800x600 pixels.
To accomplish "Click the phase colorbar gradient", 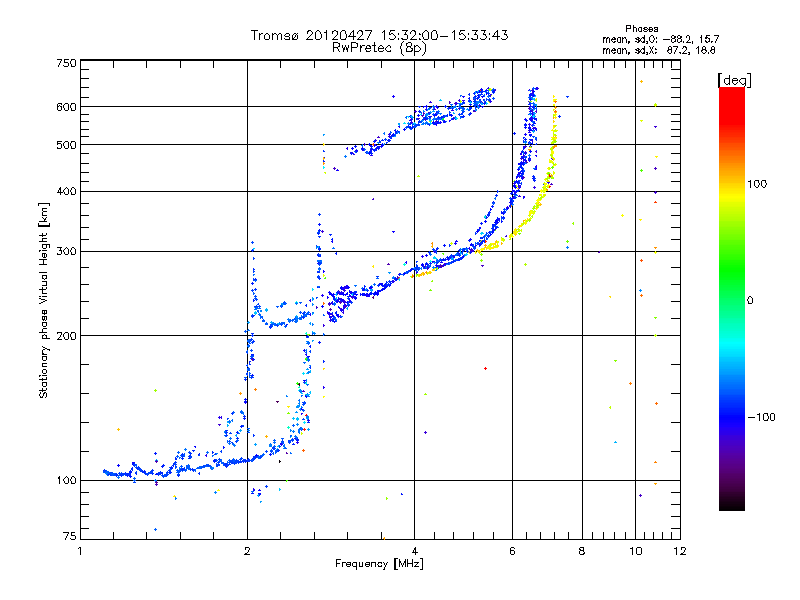I will click(732, 299).
